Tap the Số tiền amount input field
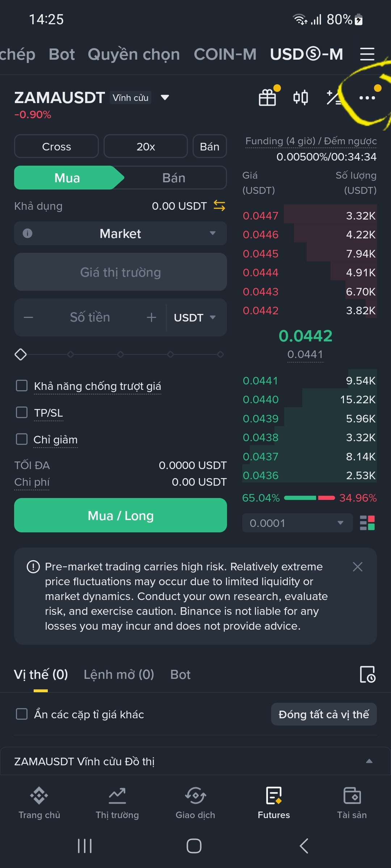This screenshot has height=868, width=391. (90, 318)
